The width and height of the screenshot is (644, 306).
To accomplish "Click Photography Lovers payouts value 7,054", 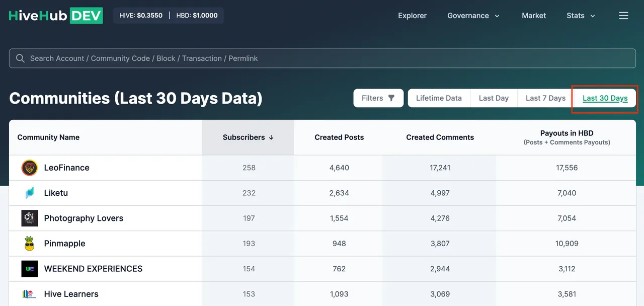I will [x=567, y=218].
